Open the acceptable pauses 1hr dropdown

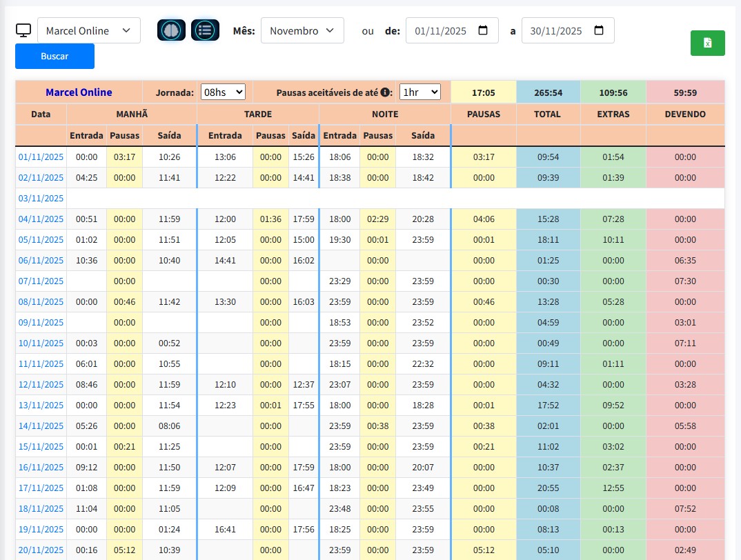(x=419, y=92)
